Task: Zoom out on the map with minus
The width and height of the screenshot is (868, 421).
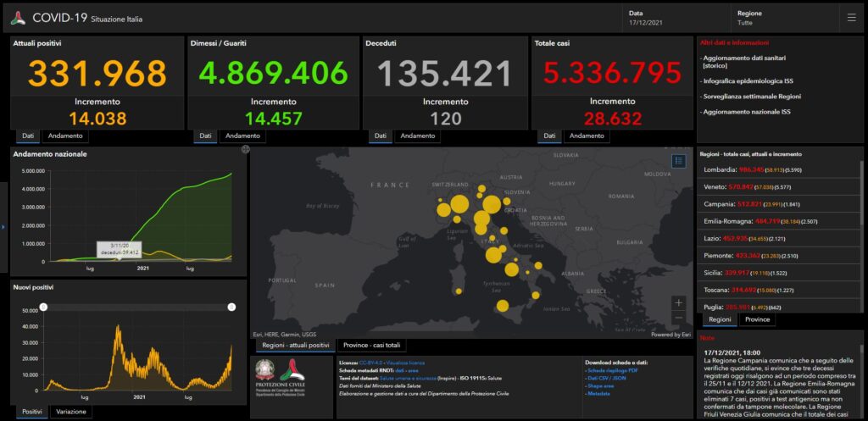Action: tap(678, 319)
